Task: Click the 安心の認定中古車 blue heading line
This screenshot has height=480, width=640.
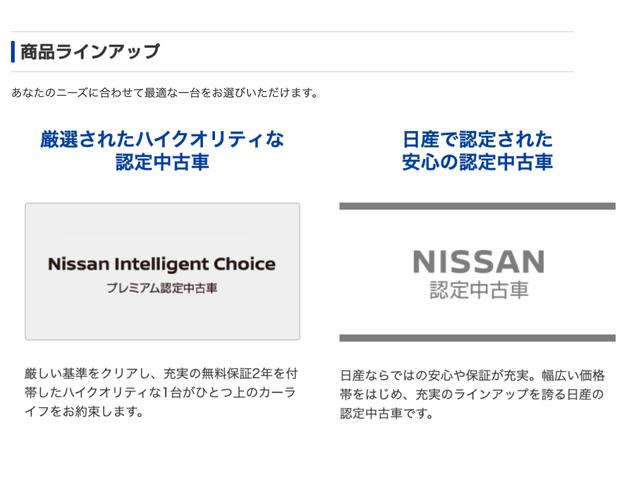Action: click(478, 162)
